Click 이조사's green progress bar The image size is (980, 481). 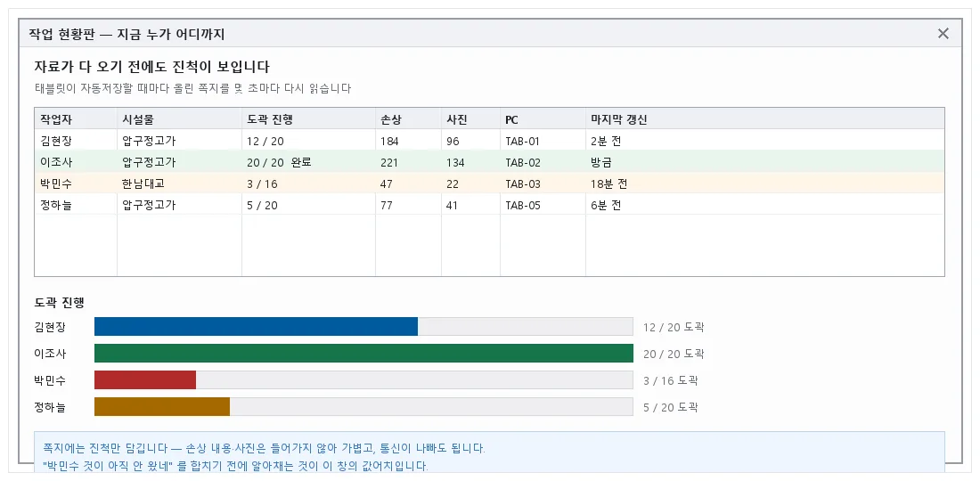click(x=363, y=354)
